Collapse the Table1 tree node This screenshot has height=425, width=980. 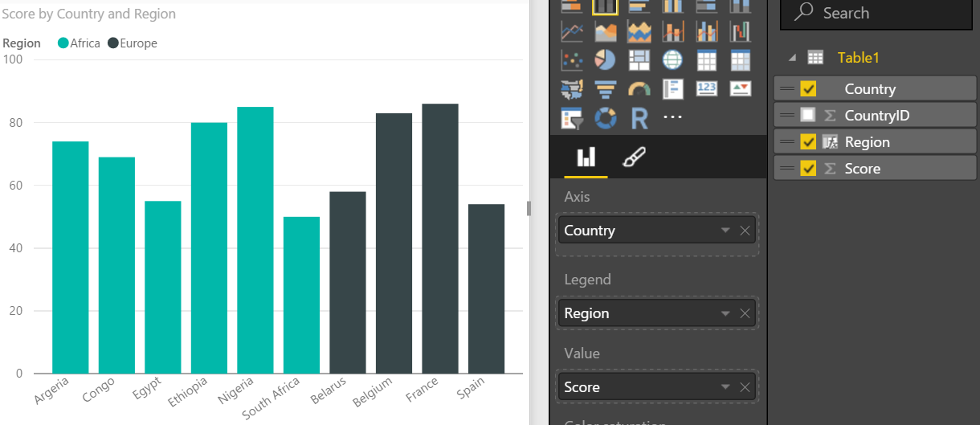pyautogui.click(x=793, y=58)
